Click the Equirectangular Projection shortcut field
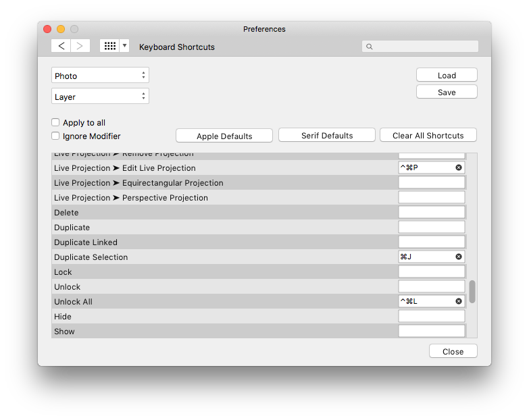The height and width of the screenshot is (420, 529). coord(432,182)
